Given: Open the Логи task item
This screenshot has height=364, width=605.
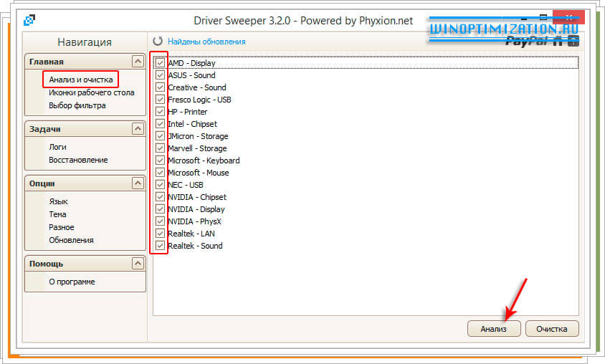Looking at the screenshot, I should coord(57,146).
